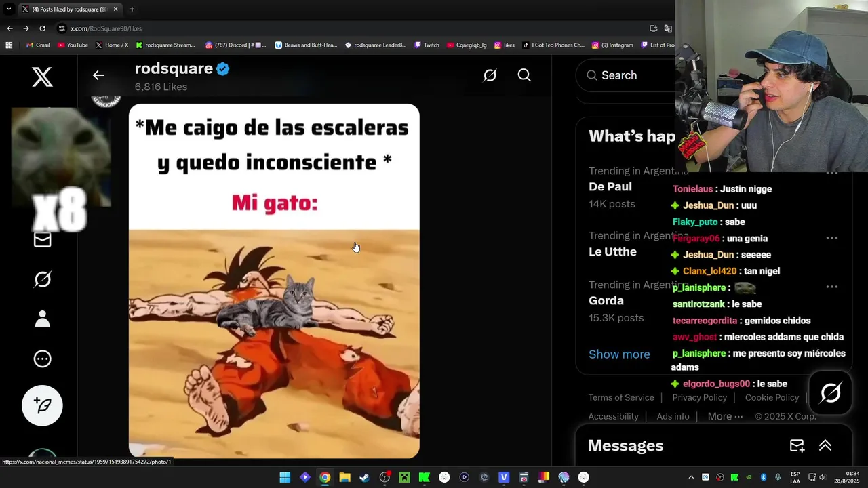This screenshot has height=488, width=868.
Task: Open the Discord bookmark
Action: [235, 45]
